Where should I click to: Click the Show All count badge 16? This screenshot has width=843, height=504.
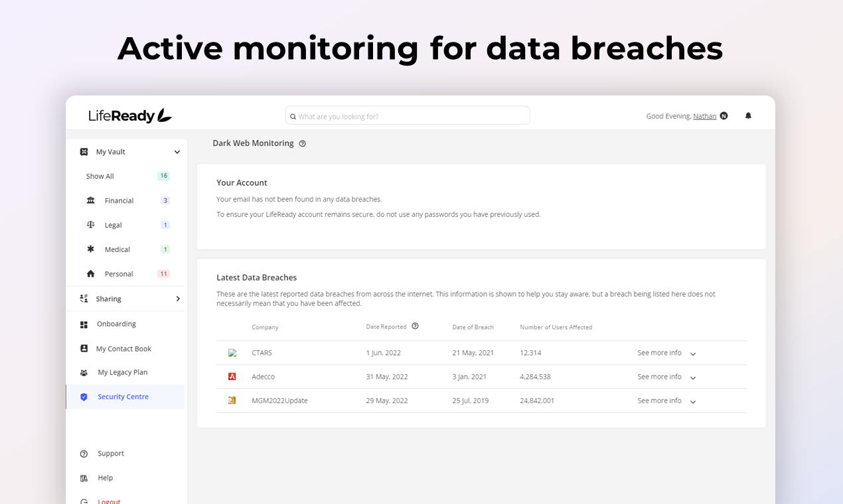tap(163, 176)
